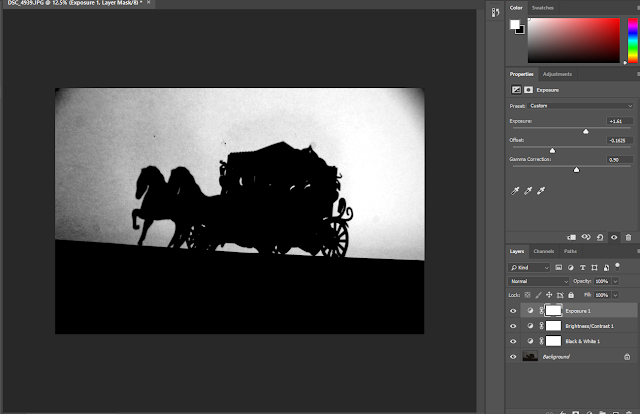View previous state eye-arrow icon
The height and width of the screenshot is (414, 640).
(x=586, y=237)
